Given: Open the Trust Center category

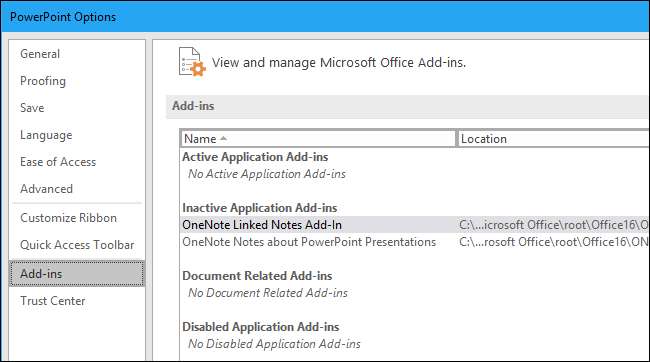Looking at the screenshot, I should [x=53, y=301].
